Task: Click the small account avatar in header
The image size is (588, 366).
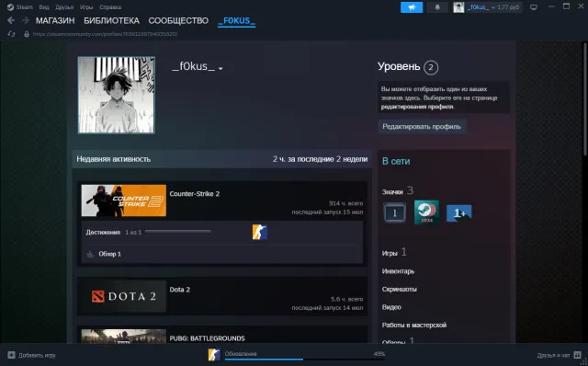Action: [458, 7]
